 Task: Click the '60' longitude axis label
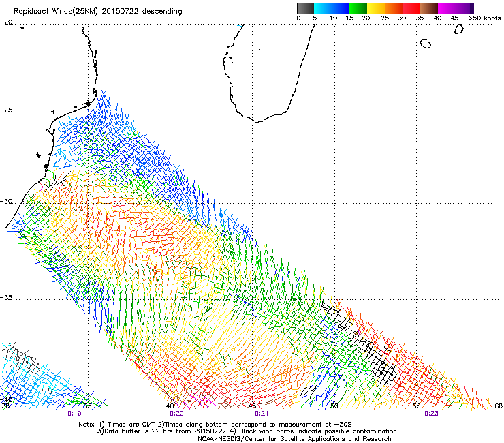(499, 406)
